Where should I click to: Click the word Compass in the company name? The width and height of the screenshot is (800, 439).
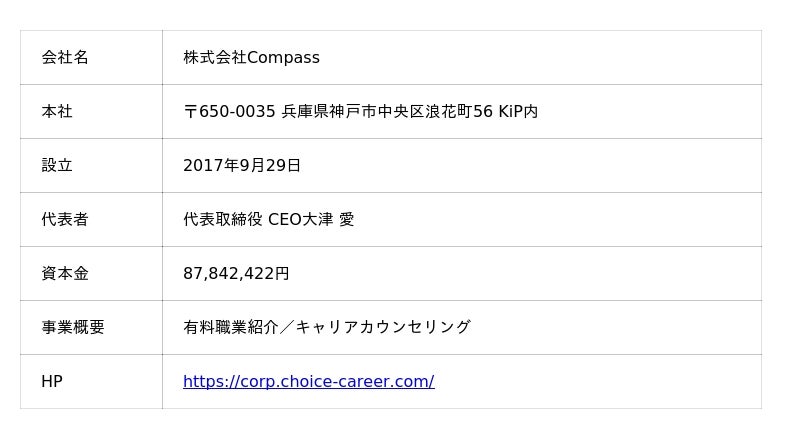pyautogui.click(x=283, y=58)
